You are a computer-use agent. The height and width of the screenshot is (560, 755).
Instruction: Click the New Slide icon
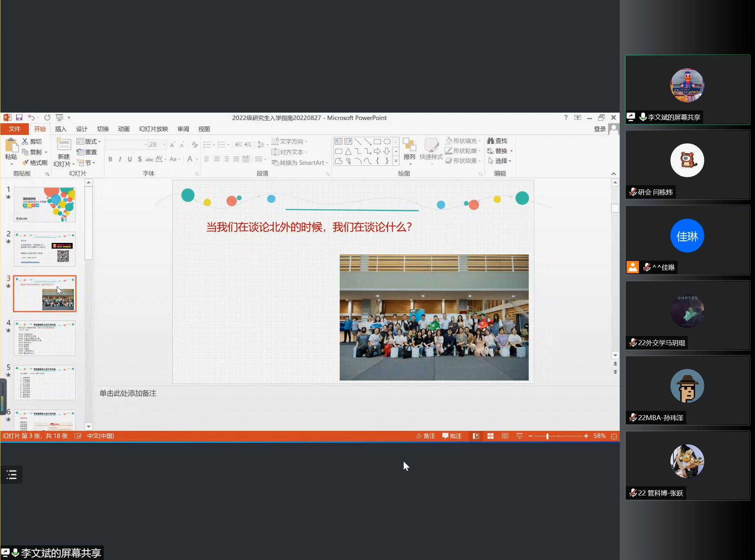coord(63,145)
